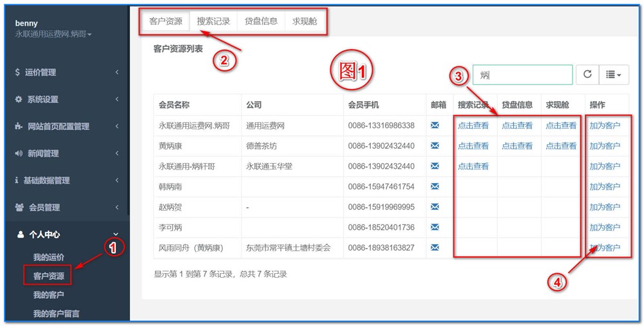Click the dollar icon beside 运价管理
This screenshot has width=644, height=326.
point(17,72)
